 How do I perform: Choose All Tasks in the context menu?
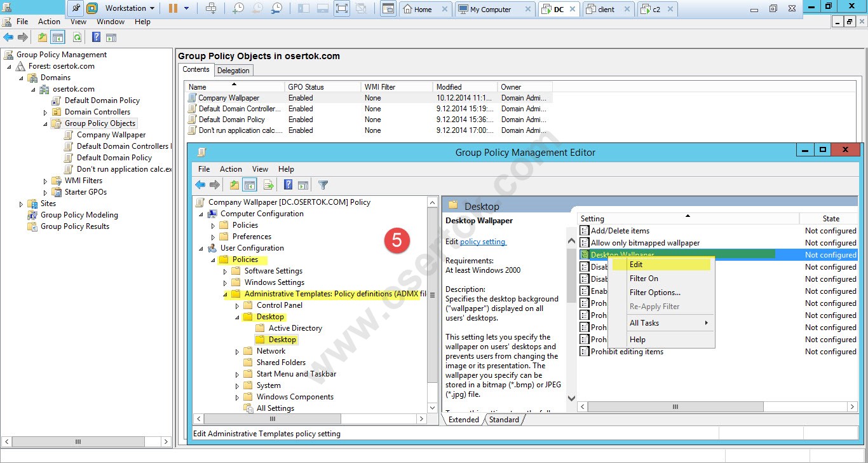coord(646,322)
